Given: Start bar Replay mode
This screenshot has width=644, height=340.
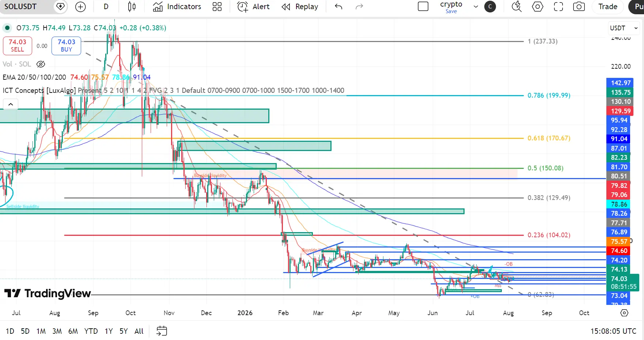Looking at the screenshot, I should (x=300, y=7).
